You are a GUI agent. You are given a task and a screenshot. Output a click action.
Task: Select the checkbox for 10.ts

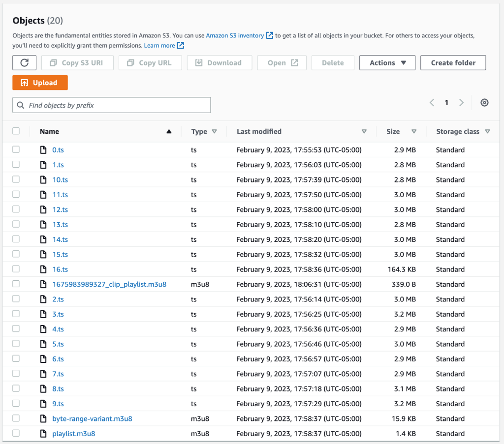16,179
